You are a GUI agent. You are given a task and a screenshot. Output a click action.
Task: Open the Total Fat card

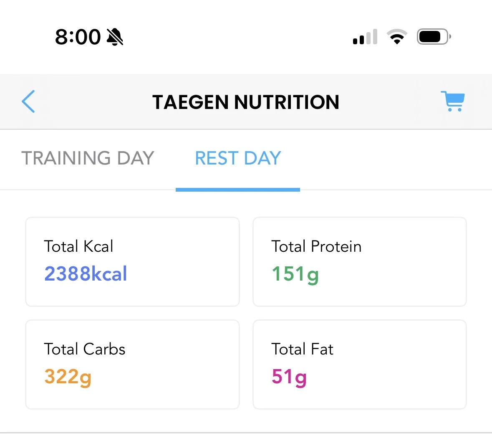point(360,364)
